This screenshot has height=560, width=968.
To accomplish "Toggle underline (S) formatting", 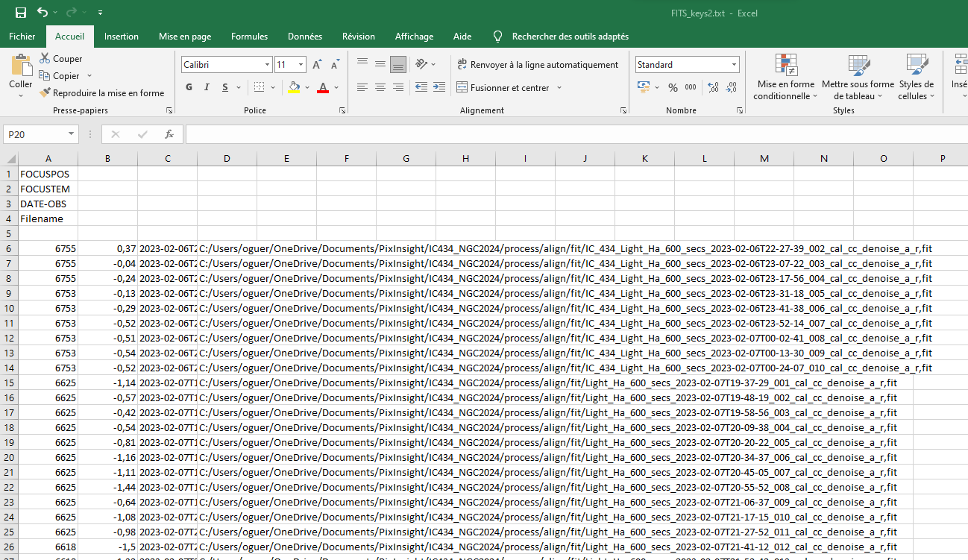I will click(225, 87).
